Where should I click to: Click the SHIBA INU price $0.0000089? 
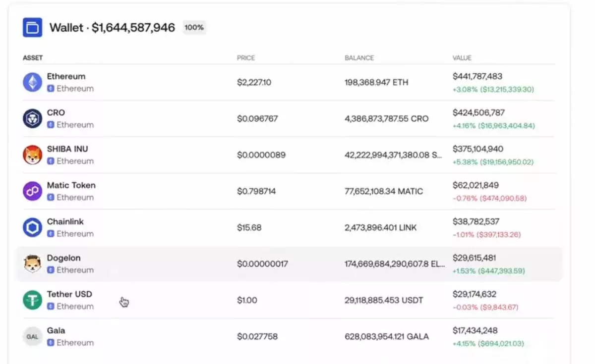click(261, 155)
